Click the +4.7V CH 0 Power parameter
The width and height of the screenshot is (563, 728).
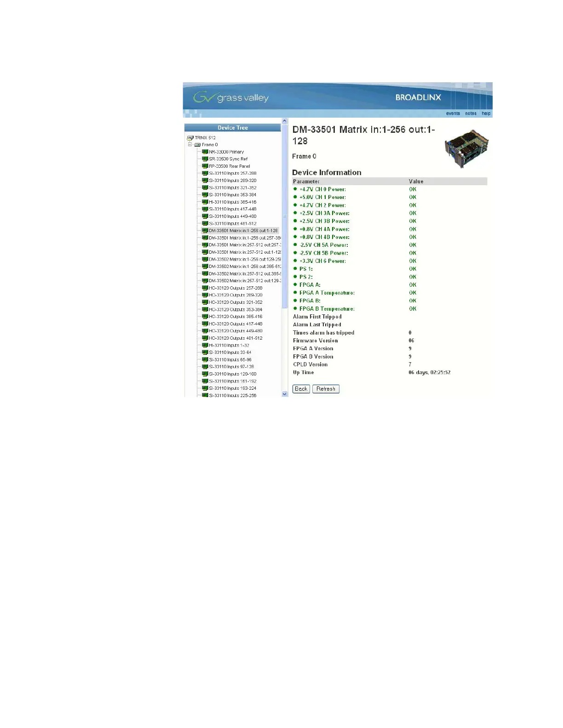coord(322,189)
